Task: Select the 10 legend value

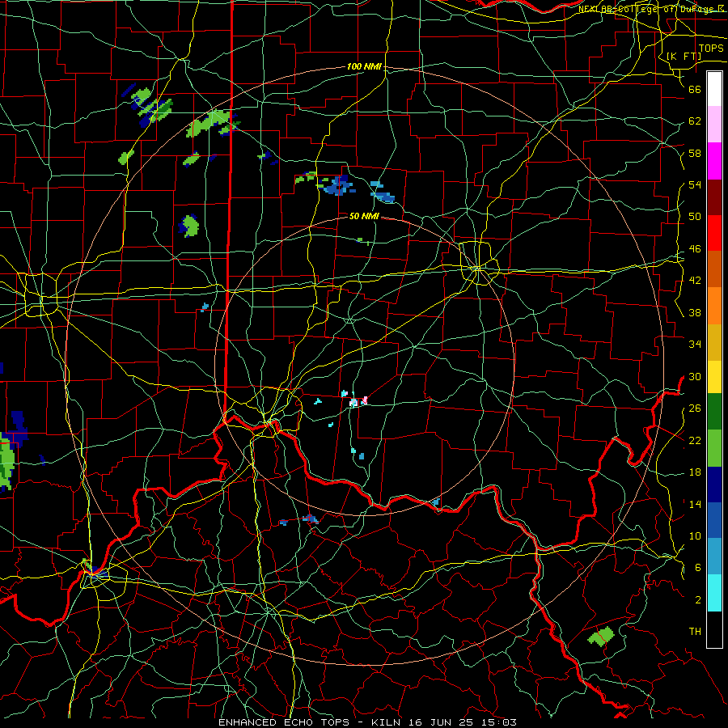Action: [x=695, y=536]
